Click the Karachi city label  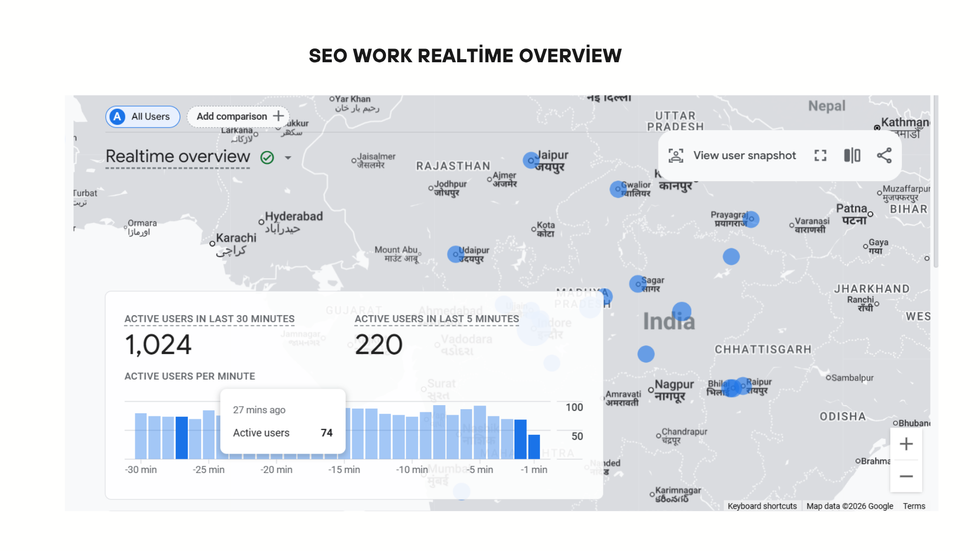coord(236,244)
